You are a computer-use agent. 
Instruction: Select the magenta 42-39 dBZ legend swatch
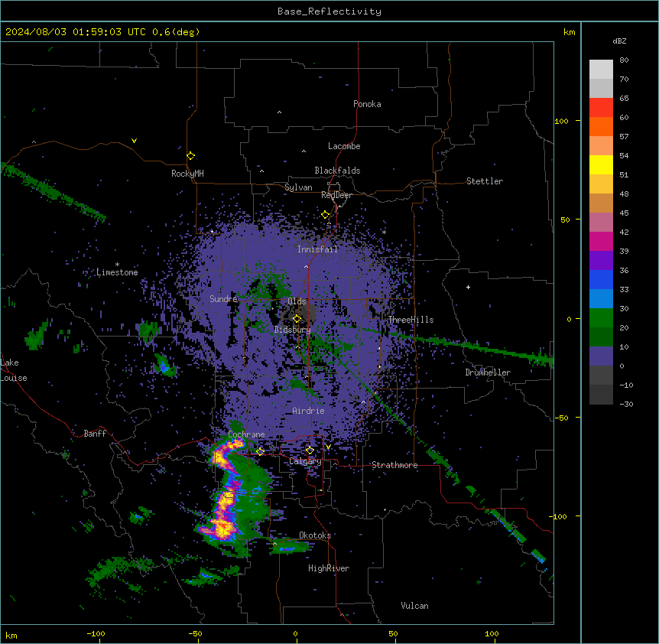point(601,242)
